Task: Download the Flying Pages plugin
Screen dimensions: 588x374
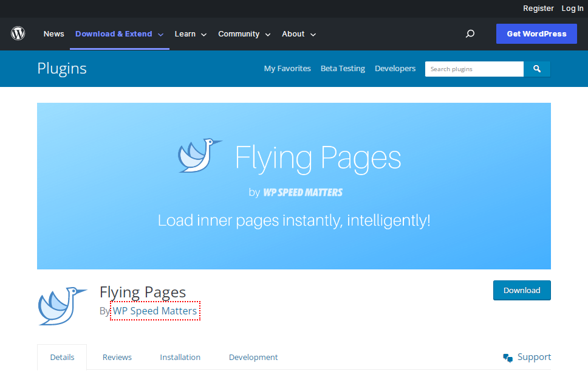Action: point(521,290)
